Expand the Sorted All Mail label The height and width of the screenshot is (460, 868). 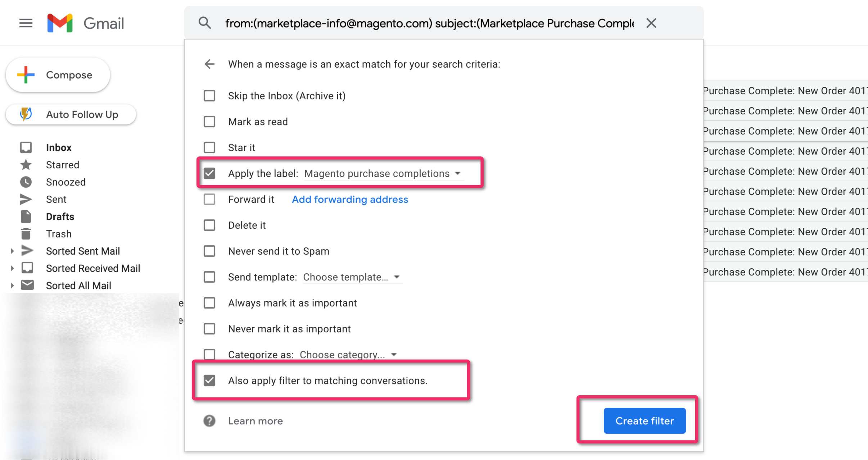(x=12, y=286)
